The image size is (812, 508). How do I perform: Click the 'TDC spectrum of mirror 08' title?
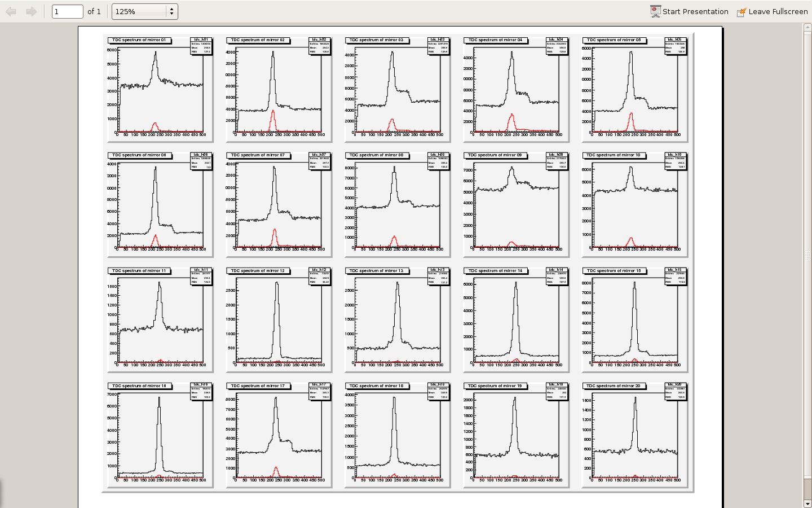click(x=377, y=155)
